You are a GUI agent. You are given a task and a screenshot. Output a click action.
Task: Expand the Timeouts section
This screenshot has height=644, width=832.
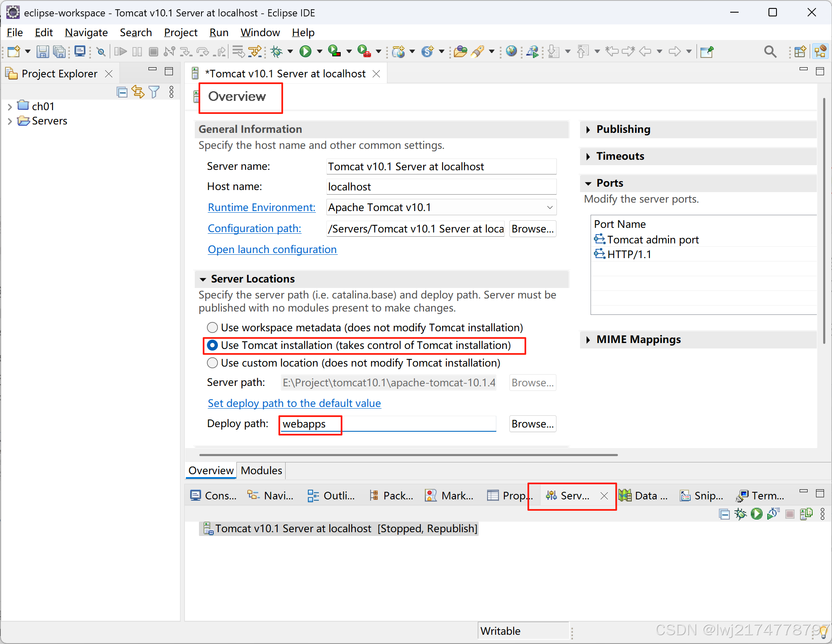tap(588, 156)
